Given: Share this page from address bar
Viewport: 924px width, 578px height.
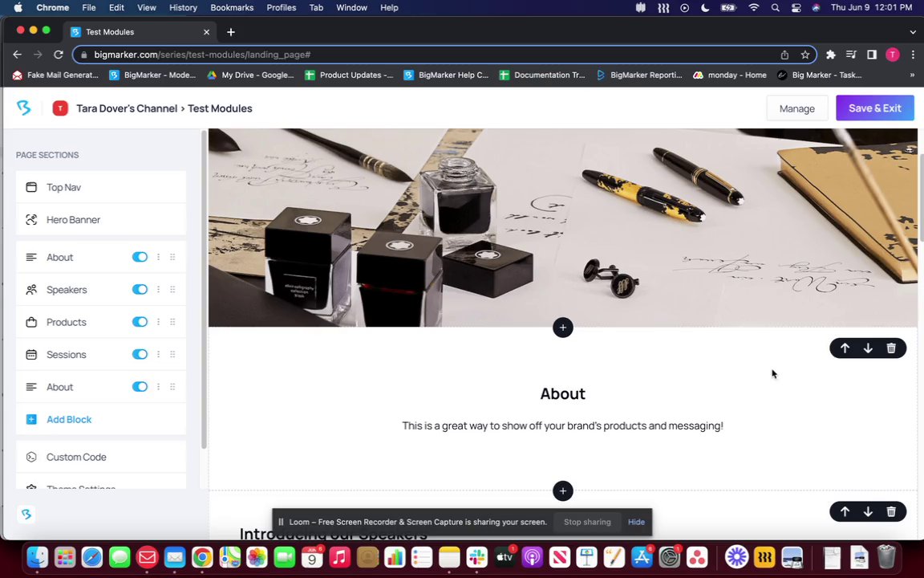Looking at the screenshot, I should [x=784, y=55].
